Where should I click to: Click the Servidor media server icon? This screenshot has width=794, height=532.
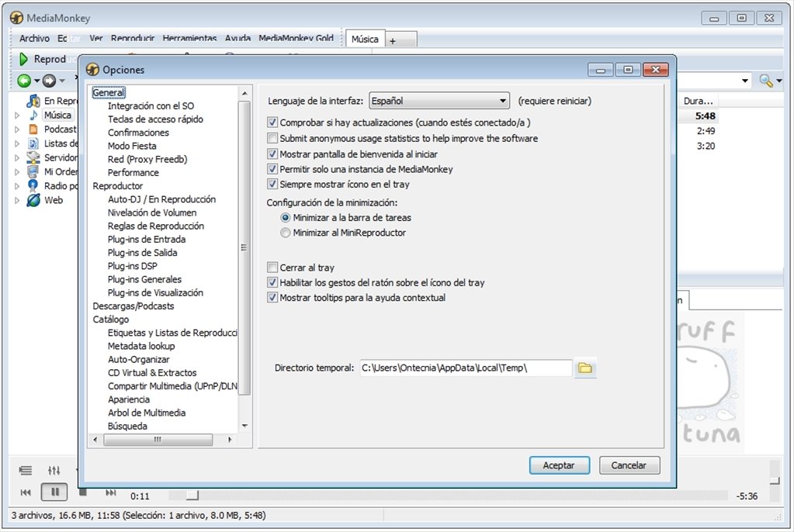click(x=33, y=157)
